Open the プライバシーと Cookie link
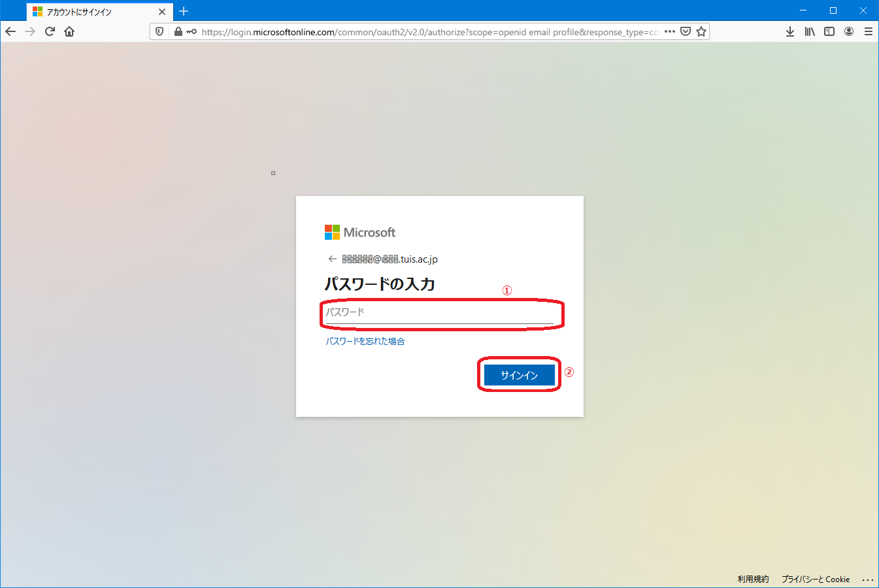879x588 pixels. (x=816, y=579)
